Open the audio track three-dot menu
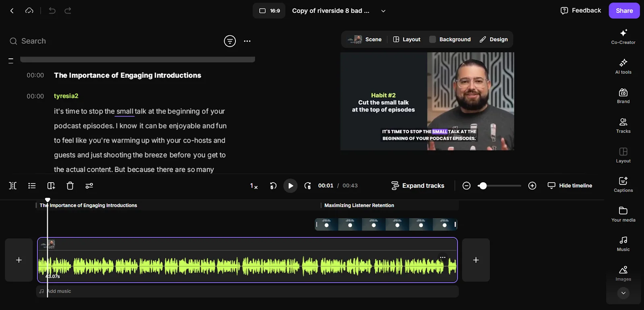The height and width of the screenshot is (310, 644). pyautogui.click(x=443, y=257)
